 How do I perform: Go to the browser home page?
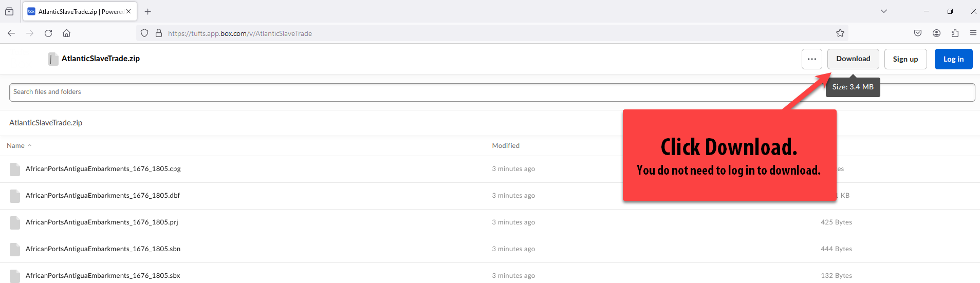[67, 33]
